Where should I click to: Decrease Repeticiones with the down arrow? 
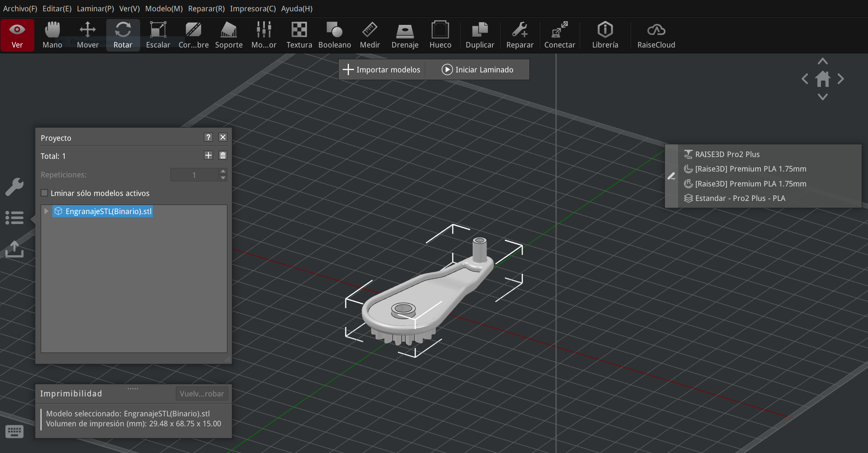tap(223, 178)
